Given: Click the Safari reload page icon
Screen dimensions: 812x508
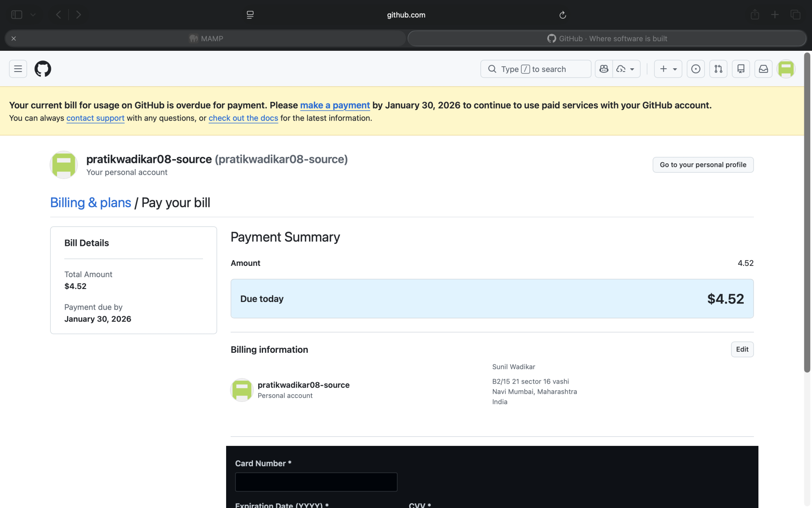Looking at the screenshot, I should [563, 15].
